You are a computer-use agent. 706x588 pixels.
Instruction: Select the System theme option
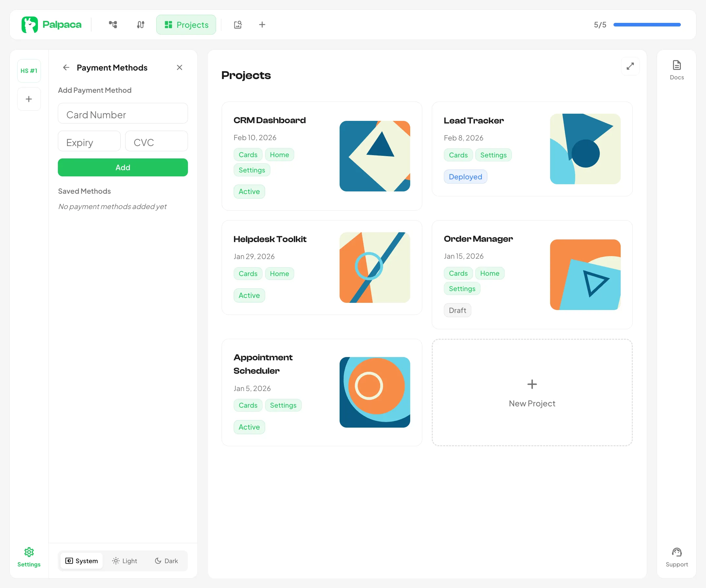pos(81,561)
